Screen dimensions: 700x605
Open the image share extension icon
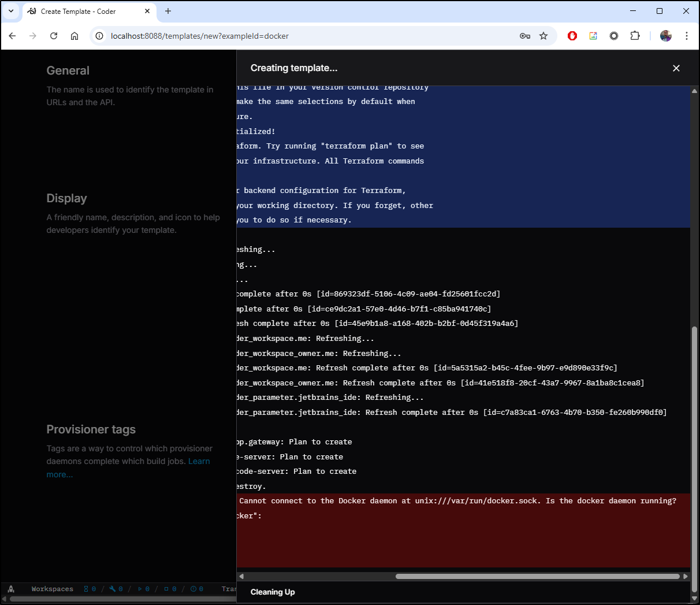[x=593, y=36]
